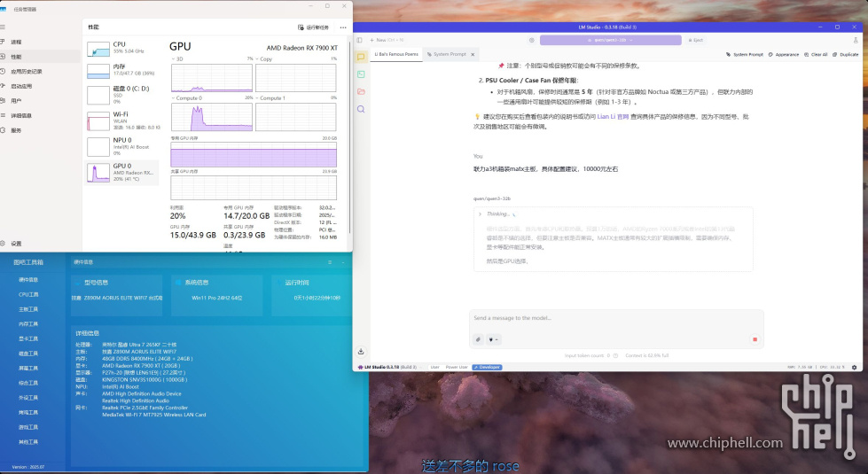Open CPU工具 in the toolbox sidebar
The height and width of the screenshot is (474, 868).
coord(28,295)
